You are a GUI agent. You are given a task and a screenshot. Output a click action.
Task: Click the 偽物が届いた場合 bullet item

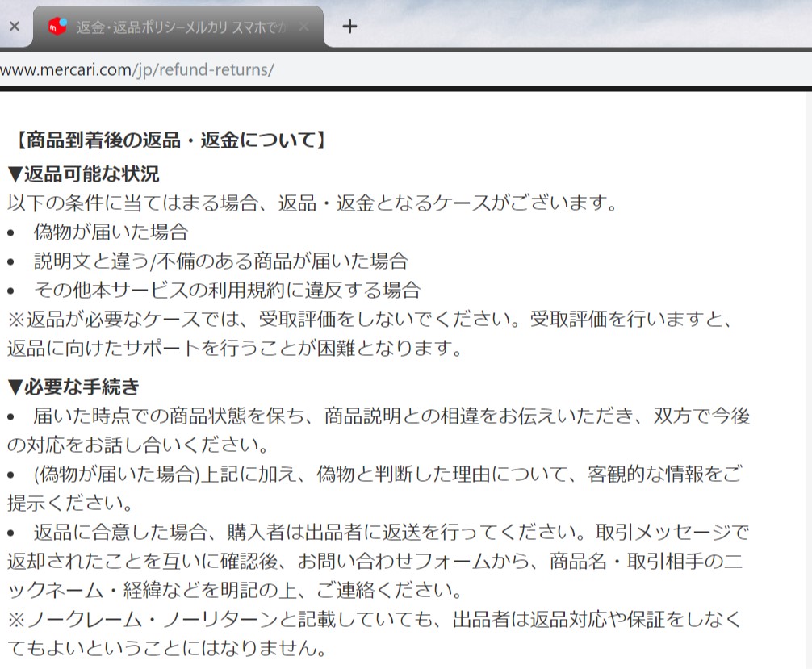[111, 232]
